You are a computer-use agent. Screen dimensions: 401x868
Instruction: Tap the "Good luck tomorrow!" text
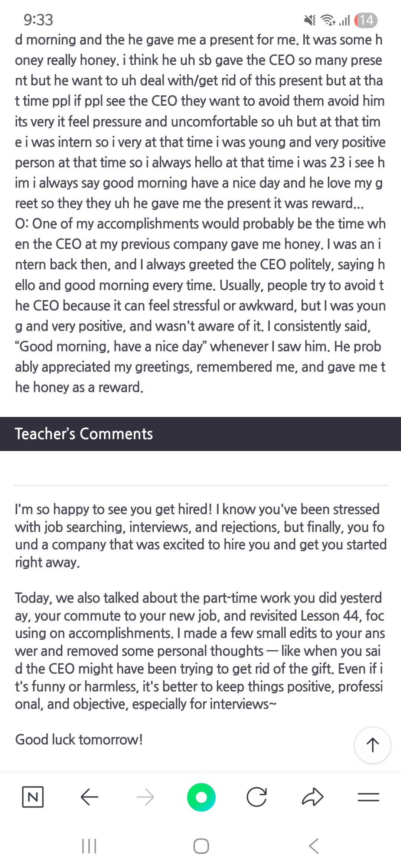pos(79,740)
